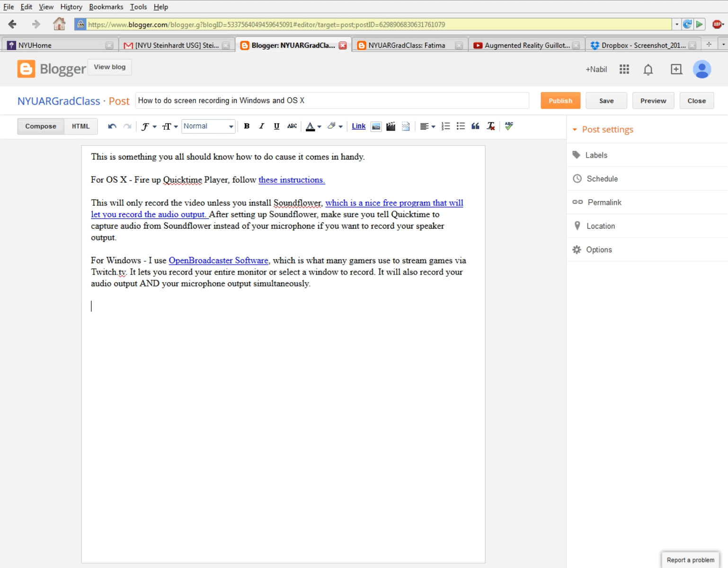Open the Bookmarks menu
The image size is (728, 568).
[106, 7]
